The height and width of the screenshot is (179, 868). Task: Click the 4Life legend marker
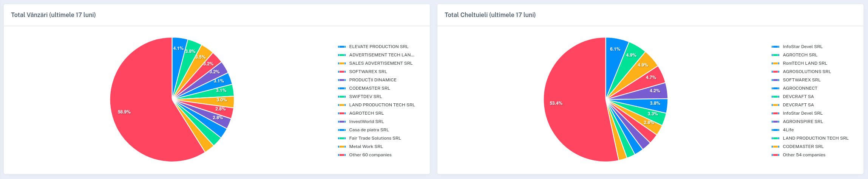pos(775,130)
